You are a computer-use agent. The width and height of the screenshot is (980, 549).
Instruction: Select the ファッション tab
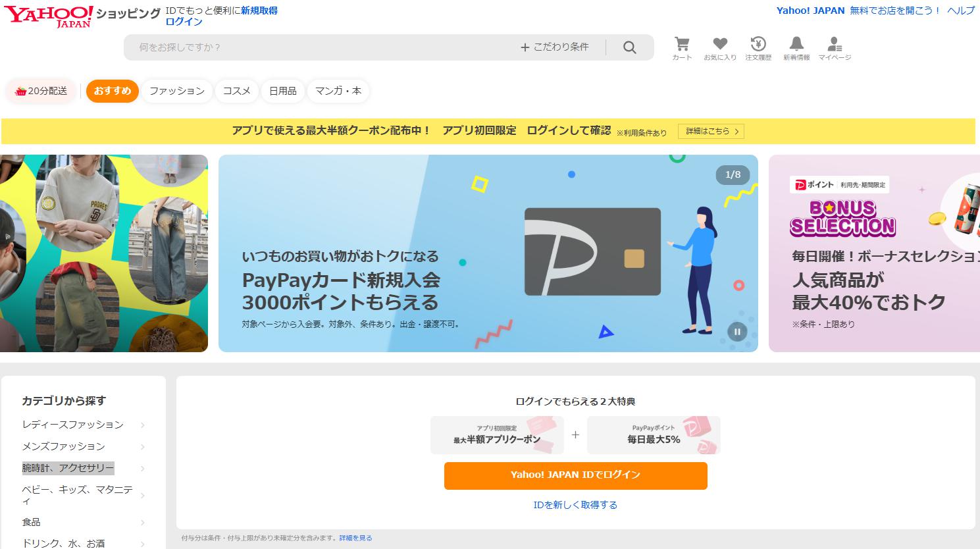point(177,91)
